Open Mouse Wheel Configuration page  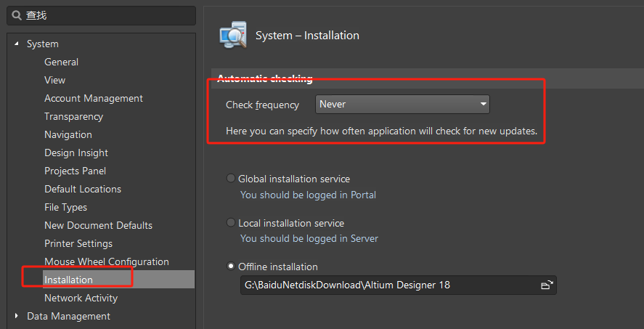106,261
